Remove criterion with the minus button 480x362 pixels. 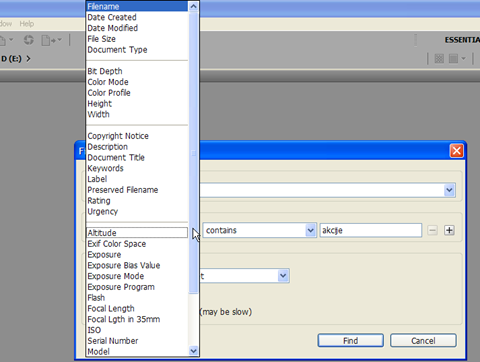click(432, 230)
